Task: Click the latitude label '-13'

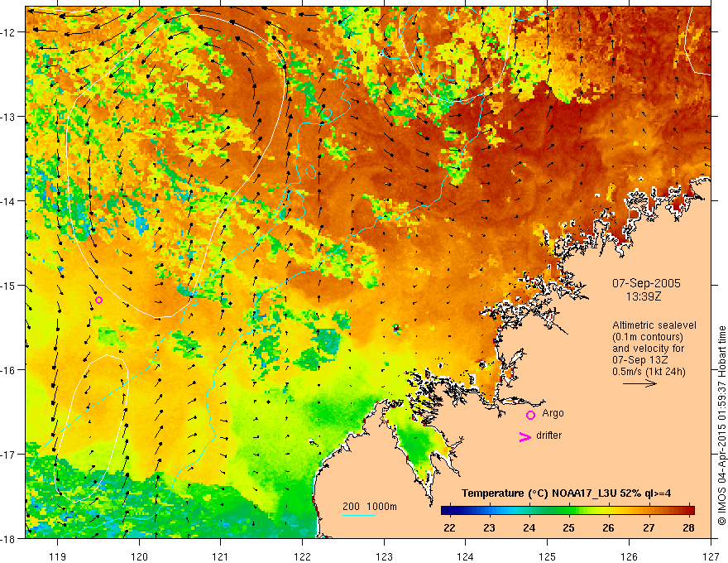Action: tap(9, 117)
